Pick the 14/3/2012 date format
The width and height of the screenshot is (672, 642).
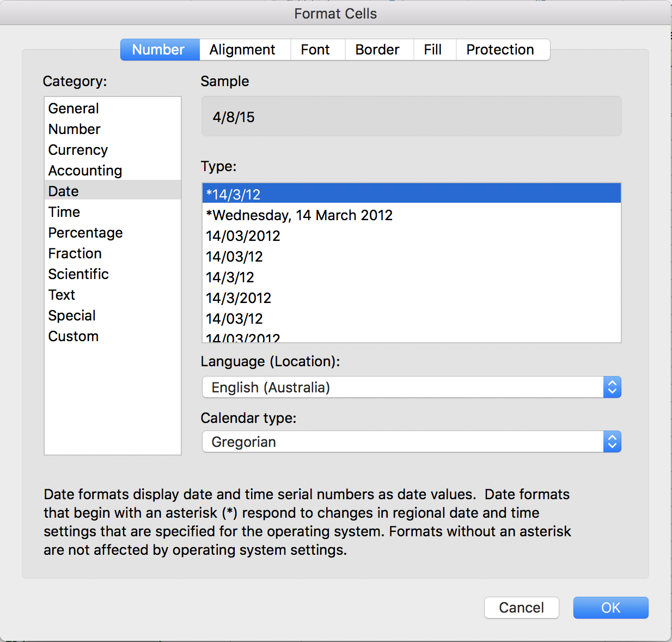(x=239, y=298)
